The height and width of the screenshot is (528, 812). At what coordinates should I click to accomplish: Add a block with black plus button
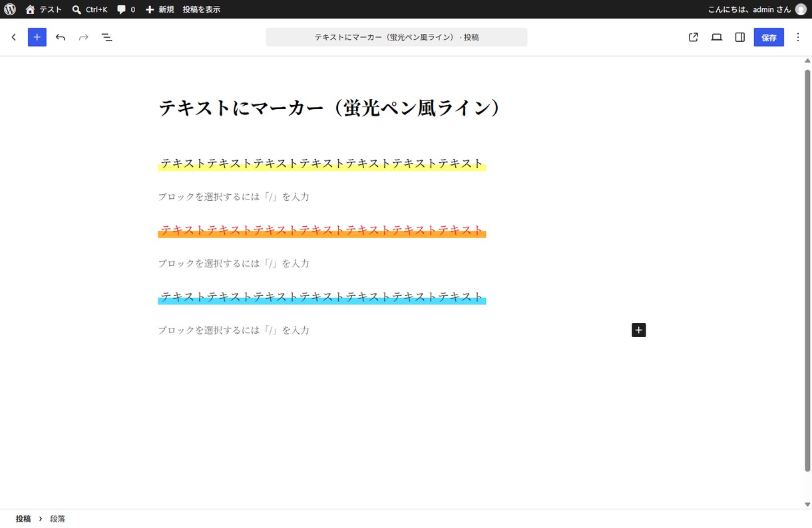(639, 330)
